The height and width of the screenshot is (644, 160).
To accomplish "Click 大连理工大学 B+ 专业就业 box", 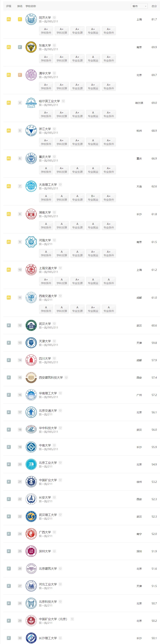I will 93,198.
